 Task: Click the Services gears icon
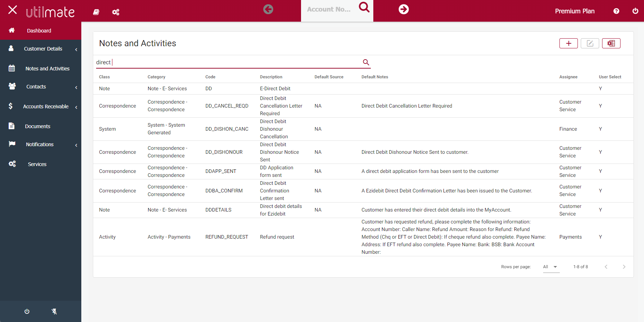coord(12,164)
